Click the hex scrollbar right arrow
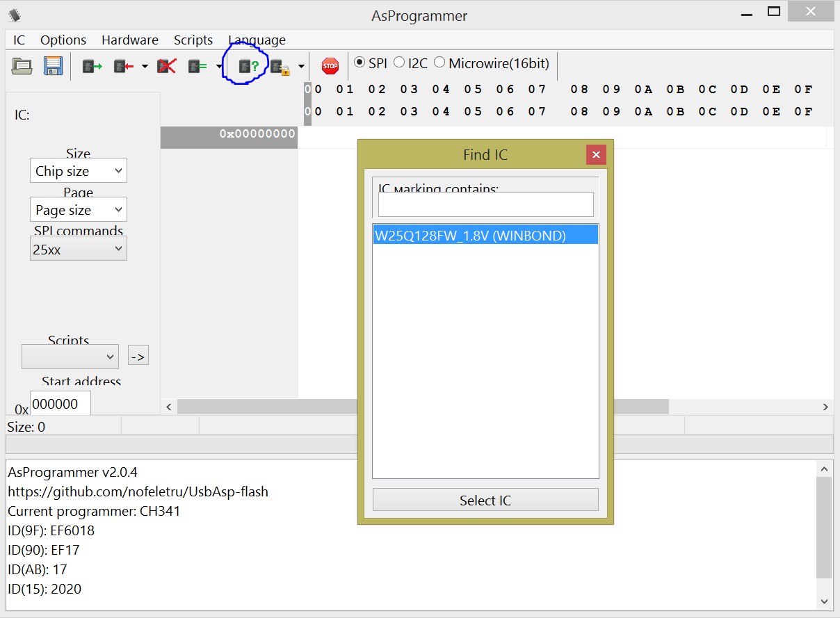Viewport: 840px width, 618px height. pyautogui.click(x=825, y=407)
